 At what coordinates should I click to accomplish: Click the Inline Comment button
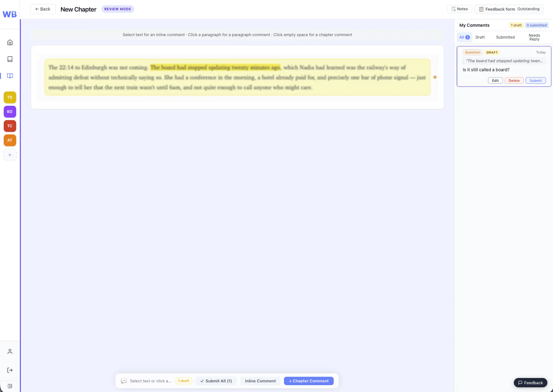pyautogui.click(x=260, y=381)
